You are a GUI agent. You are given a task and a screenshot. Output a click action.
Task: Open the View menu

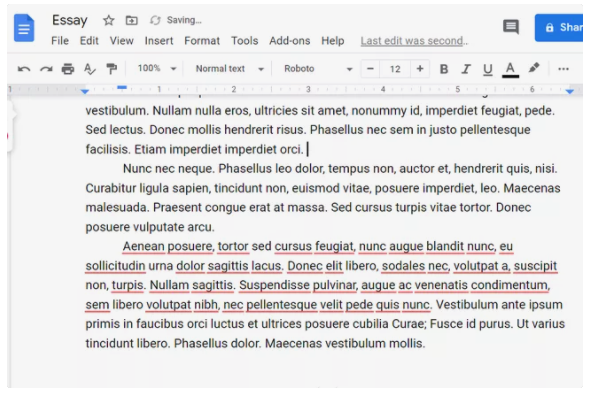tap(121, 41)
